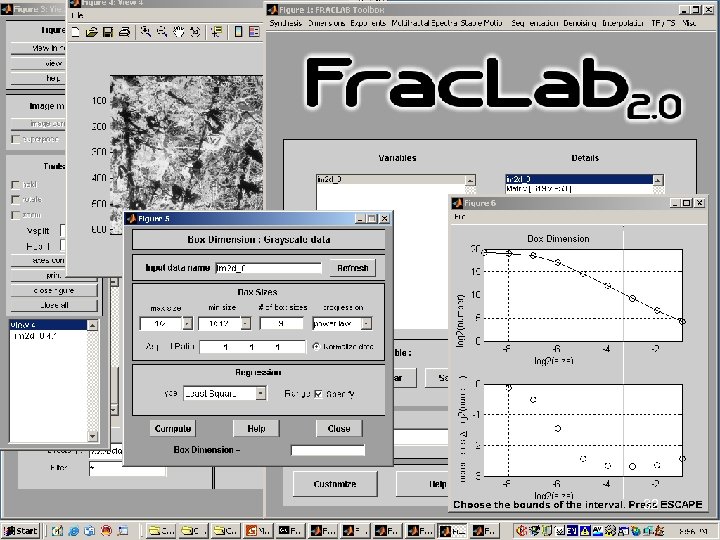Click the Refresh button

pos(352,268)
